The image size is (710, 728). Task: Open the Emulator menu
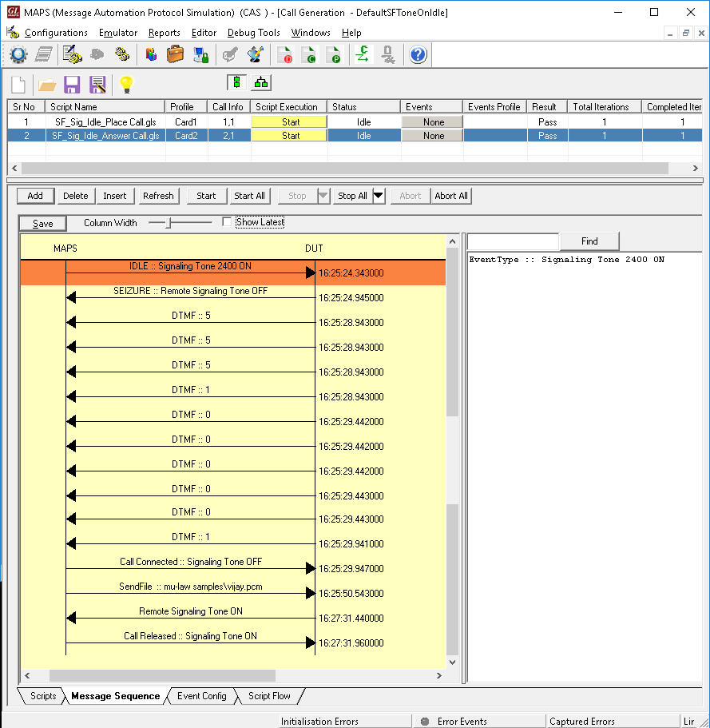118,33
